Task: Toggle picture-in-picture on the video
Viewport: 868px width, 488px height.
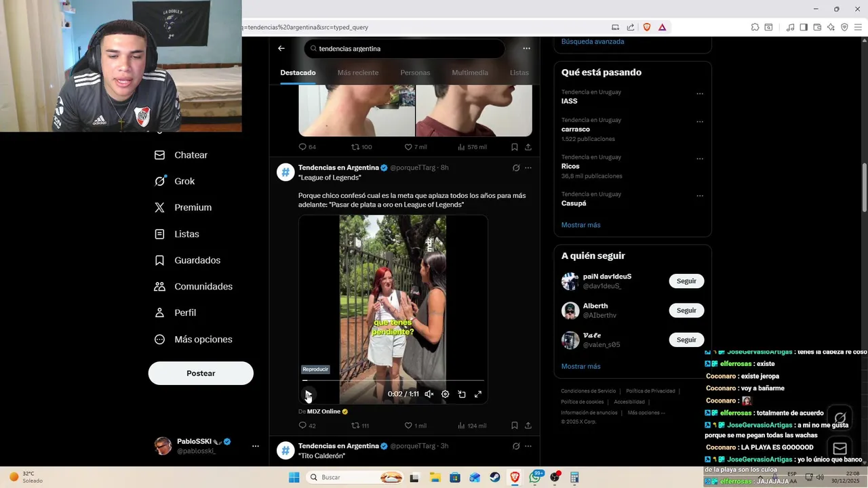Action: coord(462,394)
